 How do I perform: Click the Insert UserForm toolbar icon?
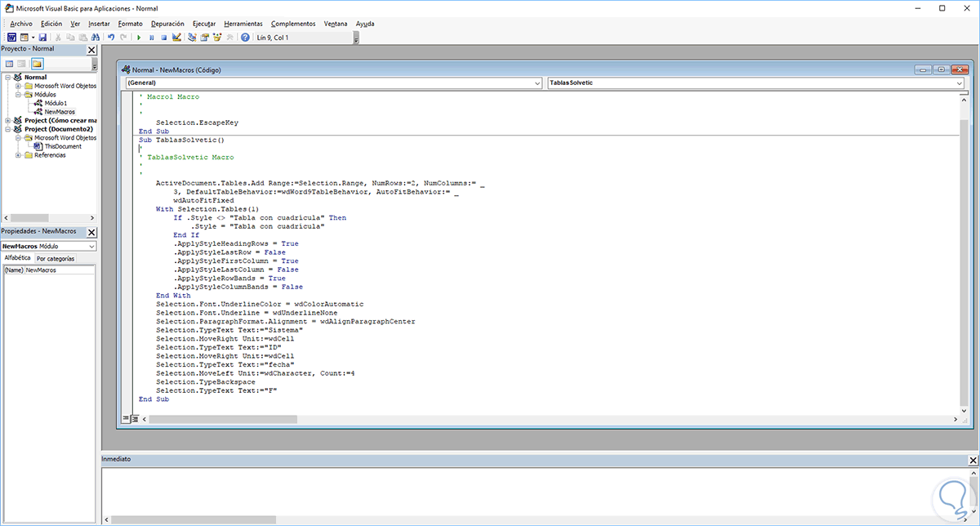point(24,38)
